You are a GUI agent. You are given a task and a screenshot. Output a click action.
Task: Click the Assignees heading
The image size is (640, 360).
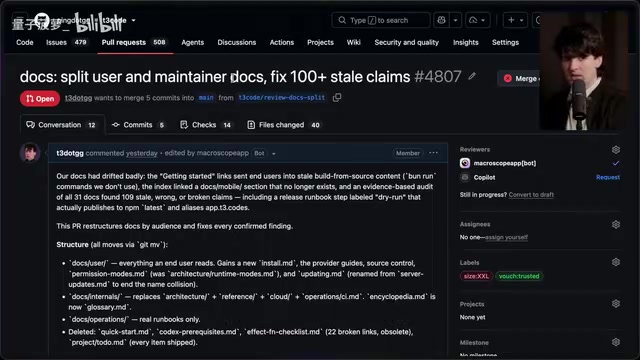475,224
